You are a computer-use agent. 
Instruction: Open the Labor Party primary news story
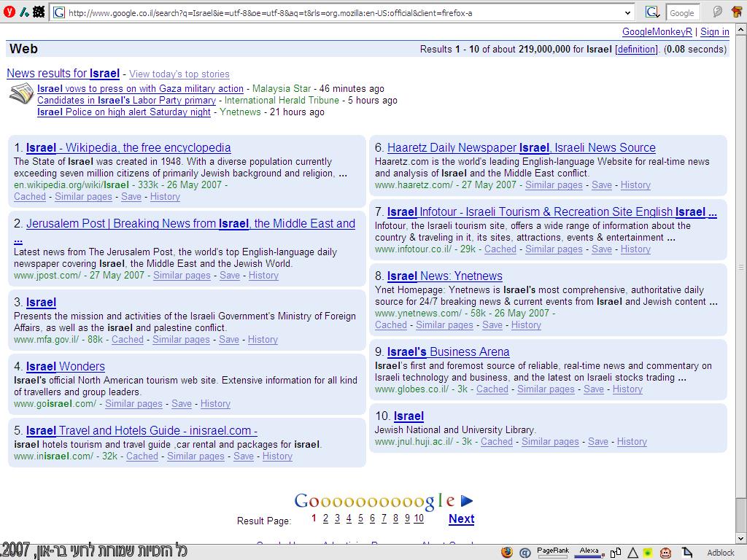click(126, 100)
